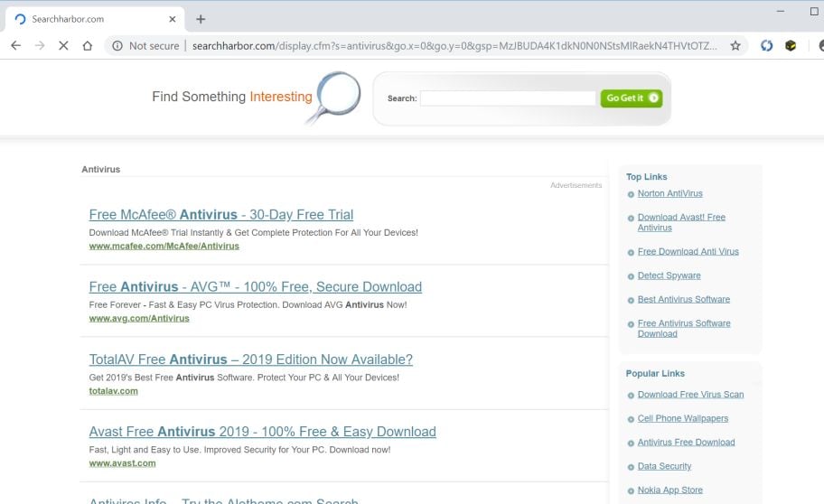Click the Top Links heading
This screenshot has height=504, width=824.
tap(646, 177)
